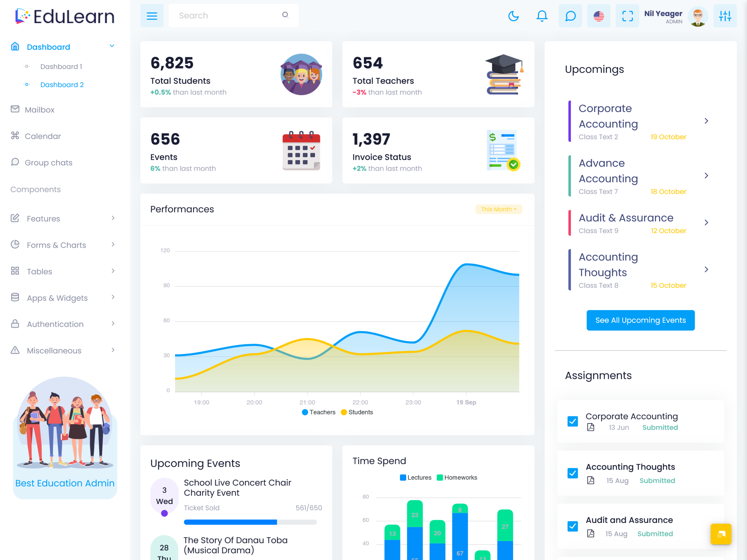The image size is (747, 560).
Task: Click PDF file icon under Corporate Accounting assignment
Action: [x=591, y=427]
